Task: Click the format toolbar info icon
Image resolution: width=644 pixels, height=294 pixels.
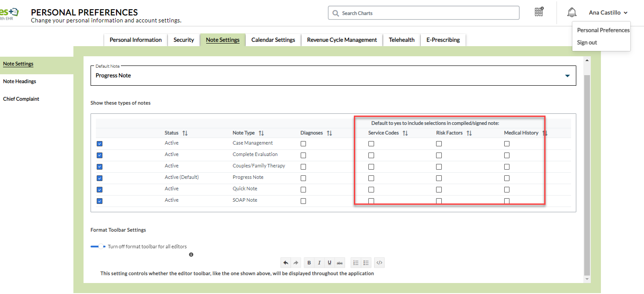Action: coord(191,254)
